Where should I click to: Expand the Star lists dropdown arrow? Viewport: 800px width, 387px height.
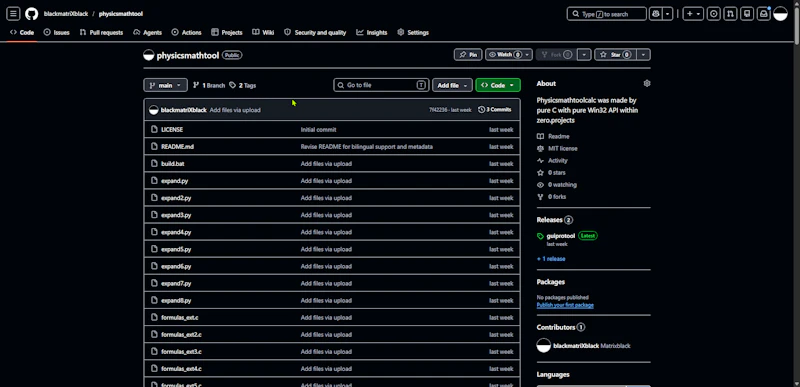(644, 55)
